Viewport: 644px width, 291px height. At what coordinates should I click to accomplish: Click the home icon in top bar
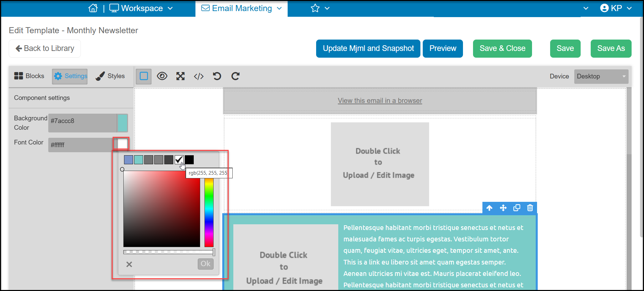tap(93, 8)
